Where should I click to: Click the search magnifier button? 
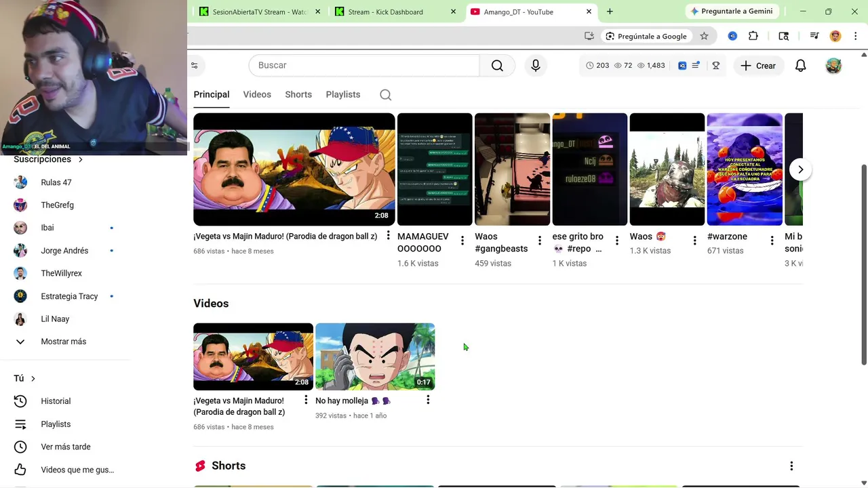pyautogui.click(x=497, y=65)
